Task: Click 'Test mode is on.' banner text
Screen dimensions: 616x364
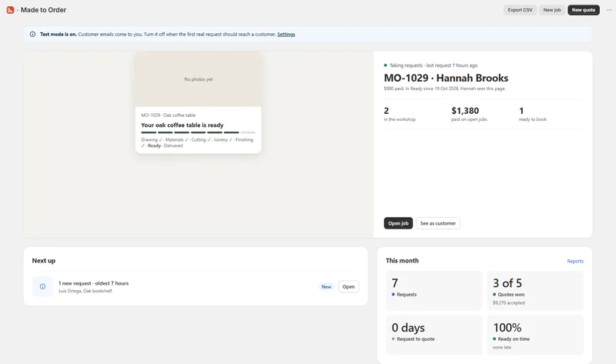Action: (59, 34)
